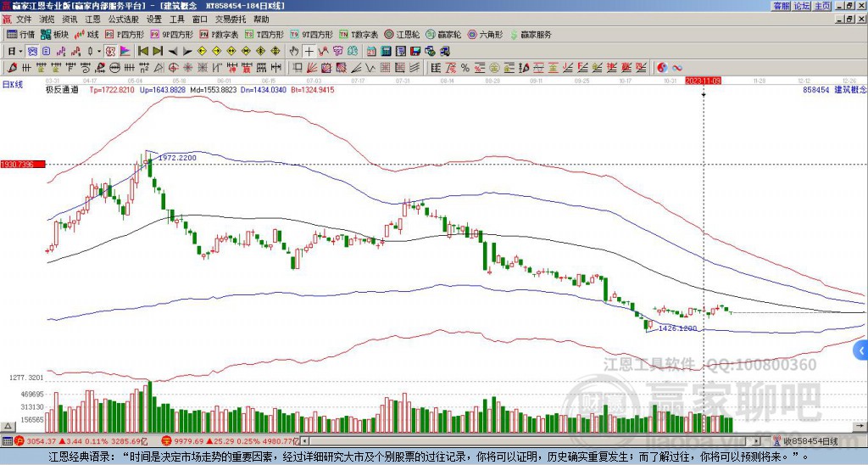Switch to K线 chart toolbar button
This screenshot has height=465, width=868.
(86, 34)
